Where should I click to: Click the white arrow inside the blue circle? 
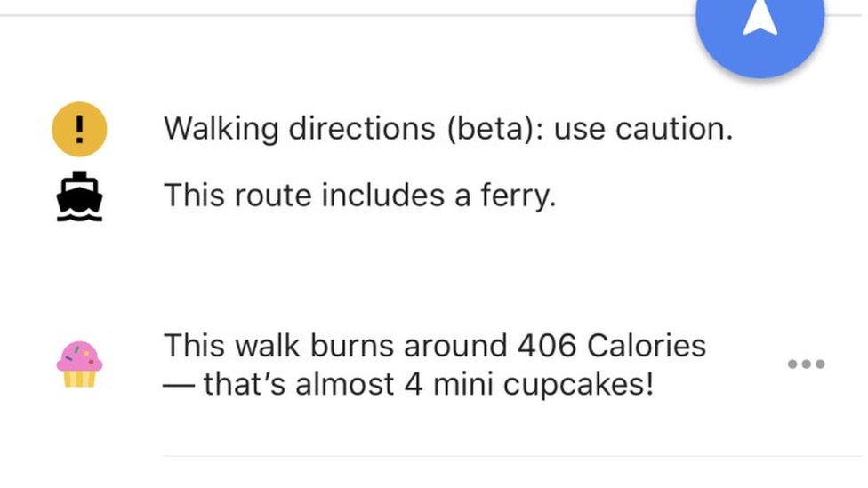tap(760, 19)
